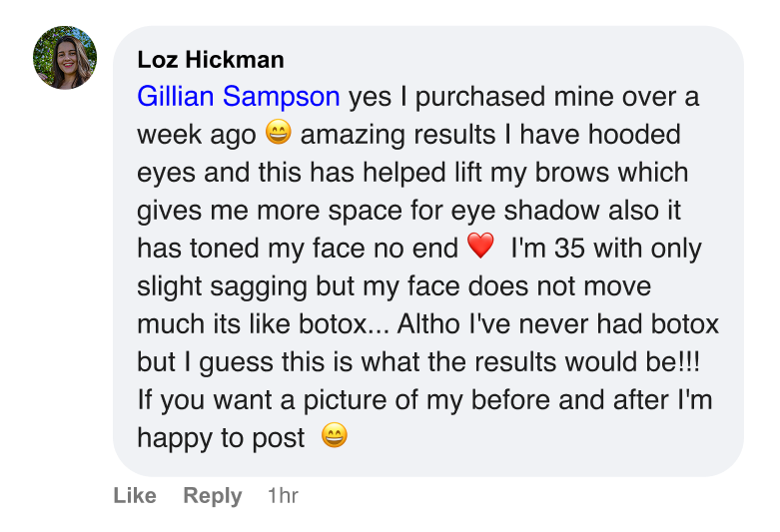Like Loz Hickman's comment
The width and height of the screenshot is (780, 532).
135,496
